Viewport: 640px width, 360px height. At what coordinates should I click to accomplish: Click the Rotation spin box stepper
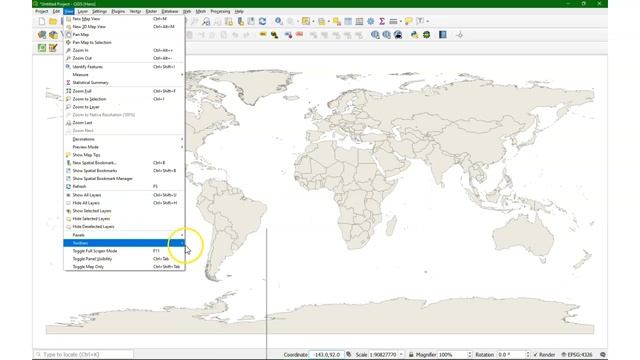point(528,355)
